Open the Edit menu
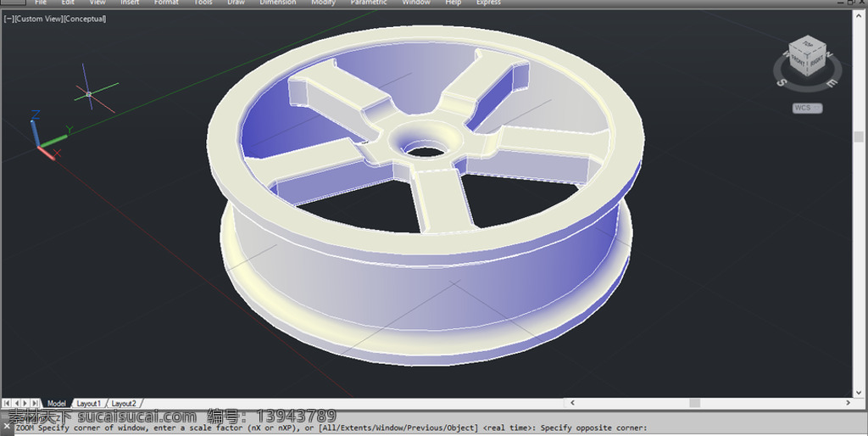This screenshot has height=436, width=868. 68,3
